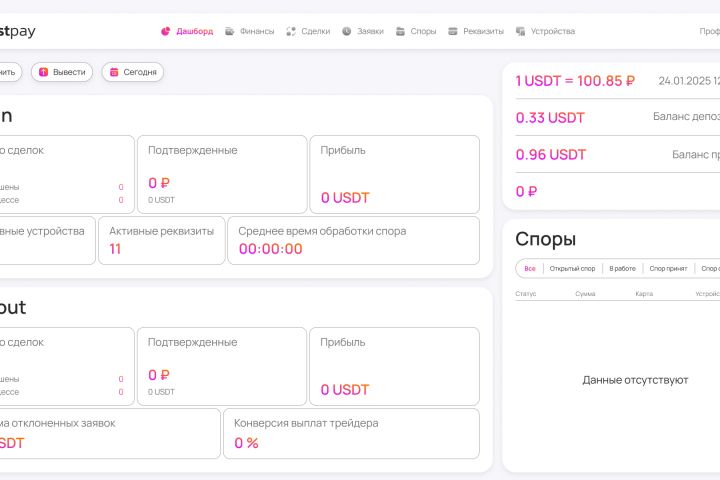Open the Сегодня date filter
The width and height of the screenshot is (720, 480).
[133, 72]
